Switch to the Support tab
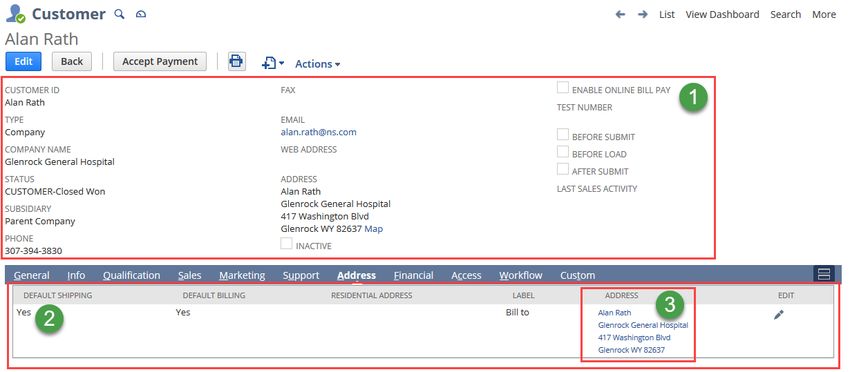Image resolution: width=850 pixels, height=372 pixels. 301,275
